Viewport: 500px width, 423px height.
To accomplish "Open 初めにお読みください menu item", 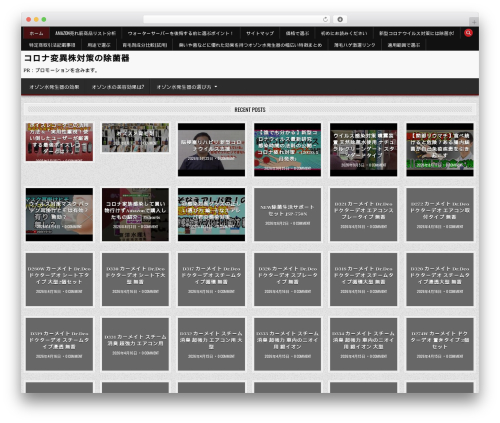I will pos(344,33).
